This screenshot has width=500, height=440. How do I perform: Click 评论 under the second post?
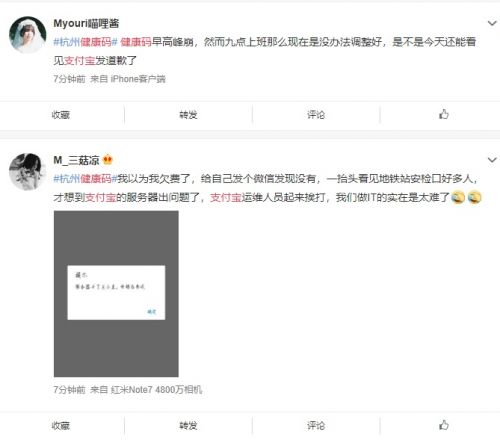click(316, 425)
